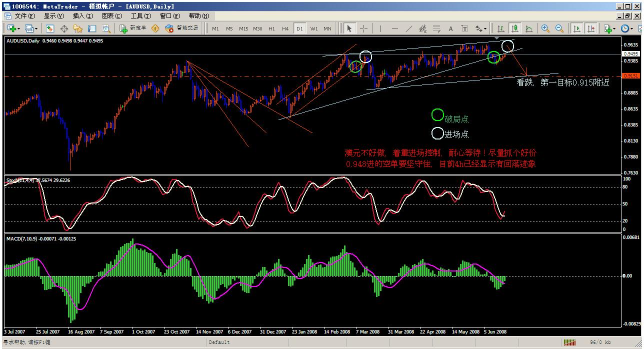
Task: Click the Profiles icon
Action: click(29, 28)
